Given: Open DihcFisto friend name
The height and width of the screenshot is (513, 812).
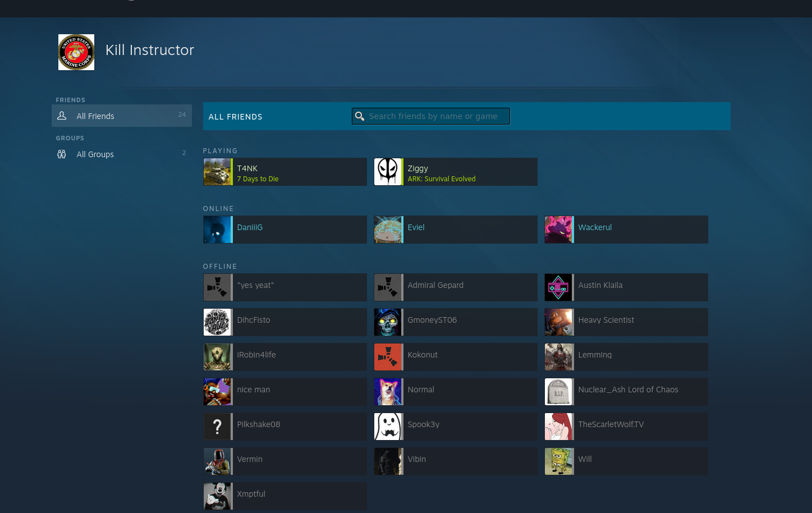Looking at the screenshot, I should pos(254,320).
